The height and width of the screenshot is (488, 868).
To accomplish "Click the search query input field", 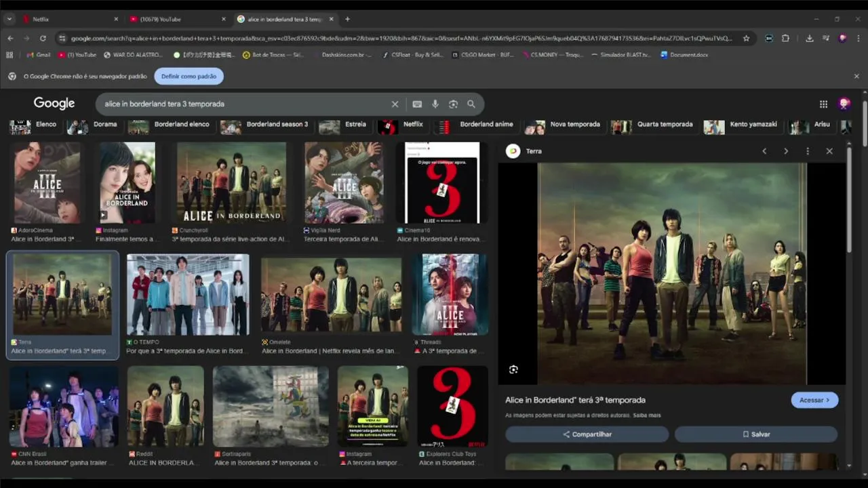I will point(244,104).
